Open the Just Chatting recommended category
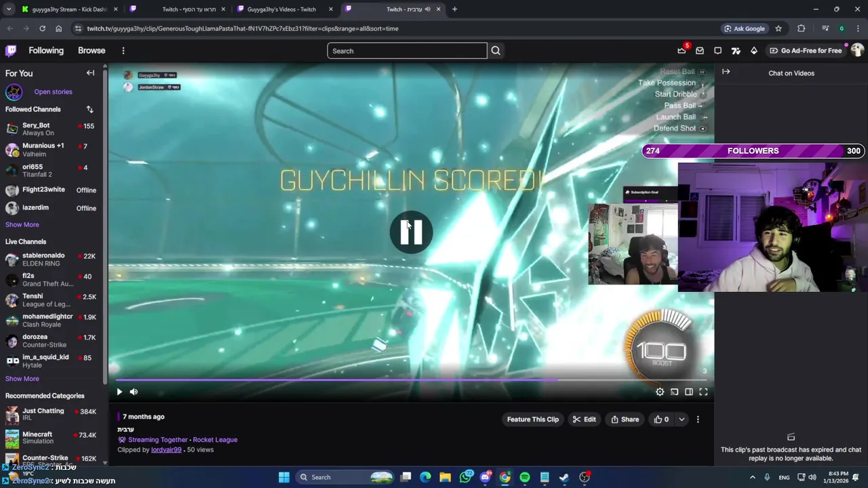Image resolution: width=868 pixels, height=488 pixels. pyautogui.click(x=50, y=414)
